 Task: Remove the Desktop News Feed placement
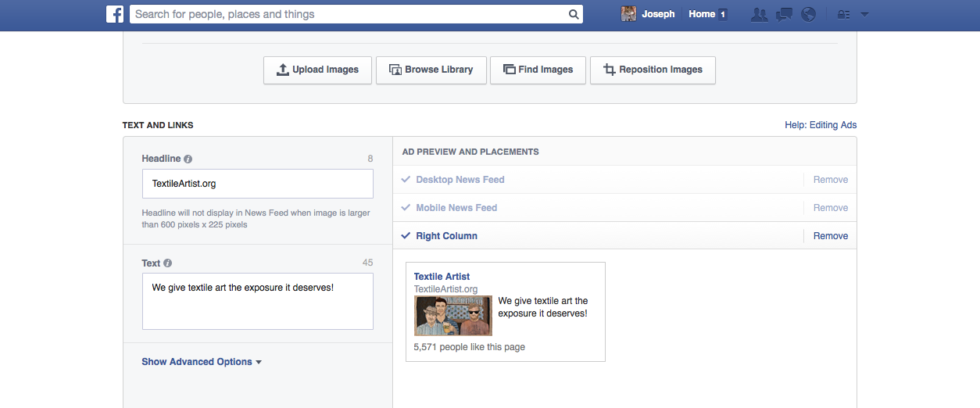831,180
